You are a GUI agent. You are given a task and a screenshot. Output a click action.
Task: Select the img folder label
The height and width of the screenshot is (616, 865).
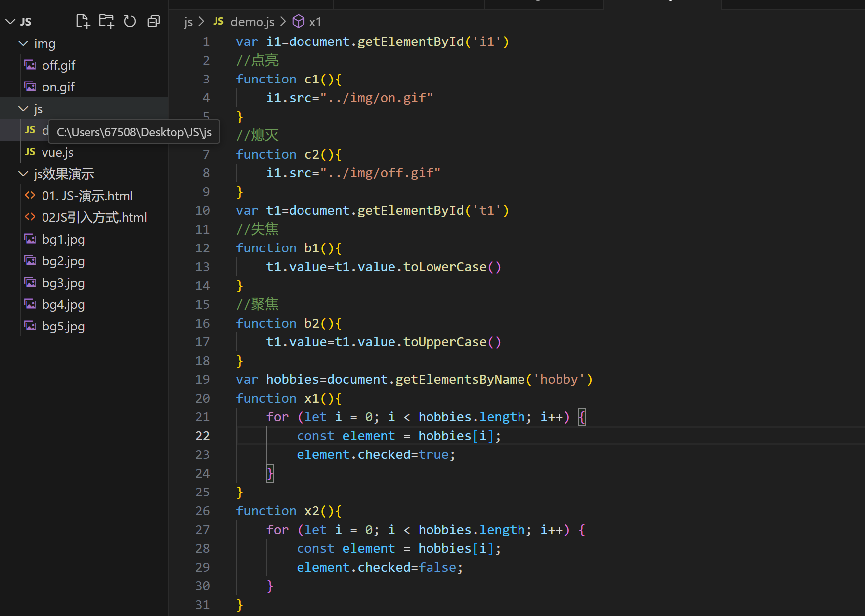click(x=44, y=43)
